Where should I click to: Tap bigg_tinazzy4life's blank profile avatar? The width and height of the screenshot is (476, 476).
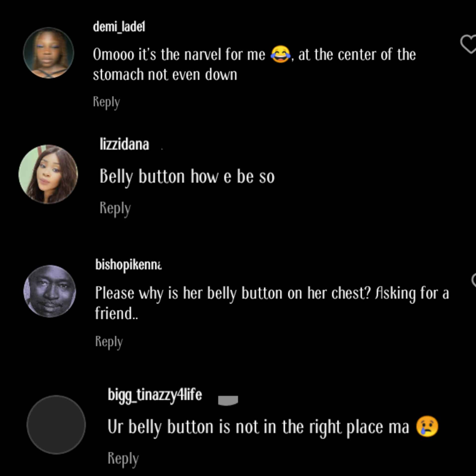point(56,425)
